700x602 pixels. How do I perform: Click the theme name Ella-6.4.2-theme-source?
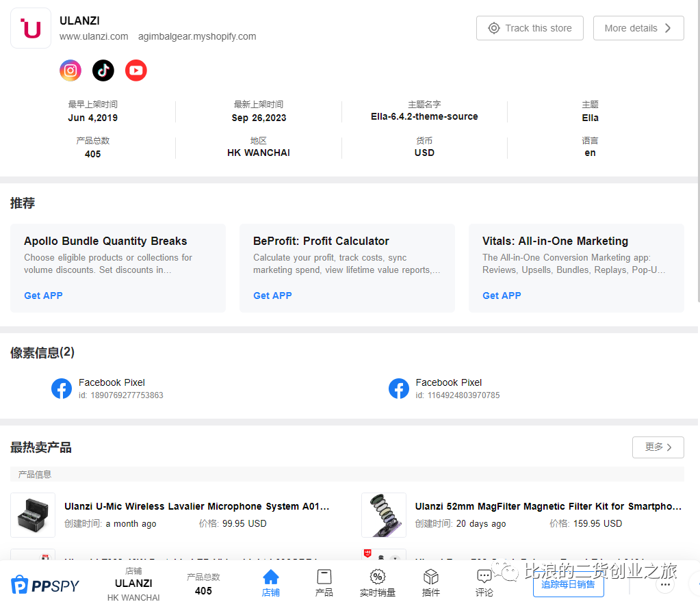(x=424, y=116)
